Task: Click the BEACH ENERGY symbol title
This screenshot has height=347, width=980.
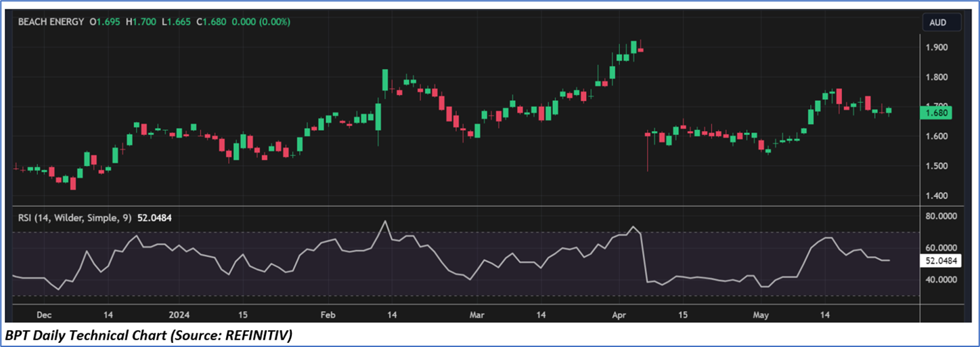Action: click(x=51, y=22)
